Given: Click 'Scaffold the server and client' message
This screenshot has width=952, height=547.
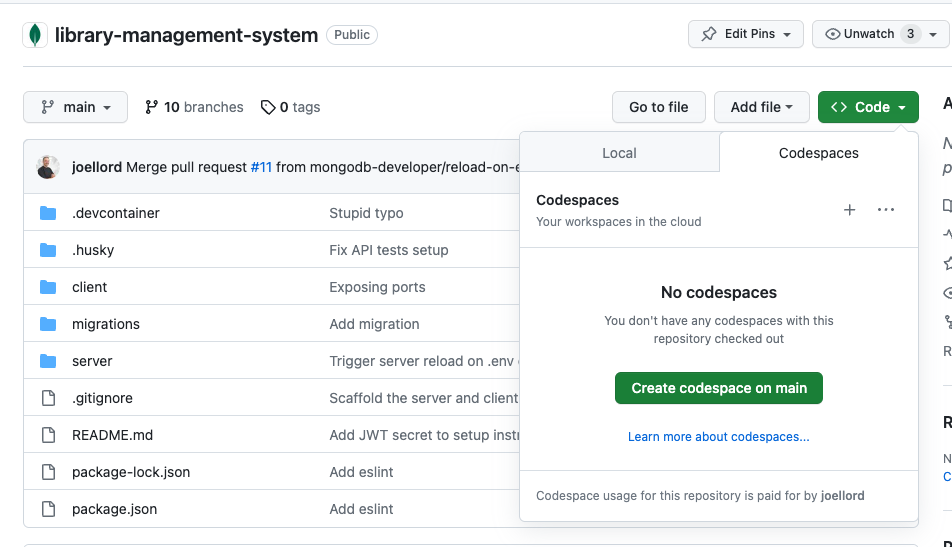Looking at the screenshot, I should click(x=424, y=398).
